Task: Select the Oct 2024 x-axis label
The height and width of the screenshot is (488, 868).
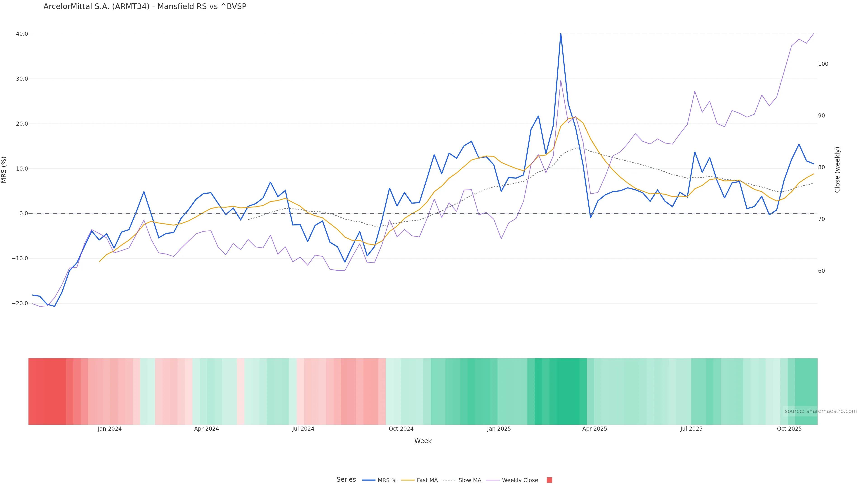Action: click(401, 429)
